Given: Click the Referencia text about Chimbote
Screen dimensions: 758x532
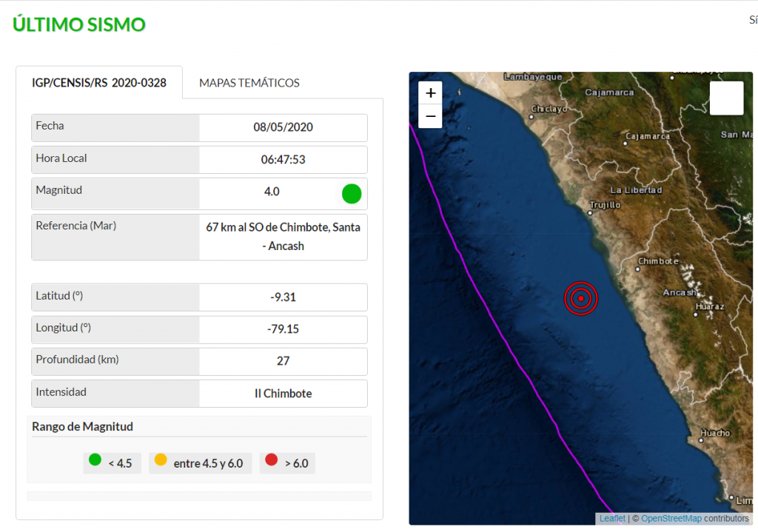Looking at the screenshot, I should (283, 237).
